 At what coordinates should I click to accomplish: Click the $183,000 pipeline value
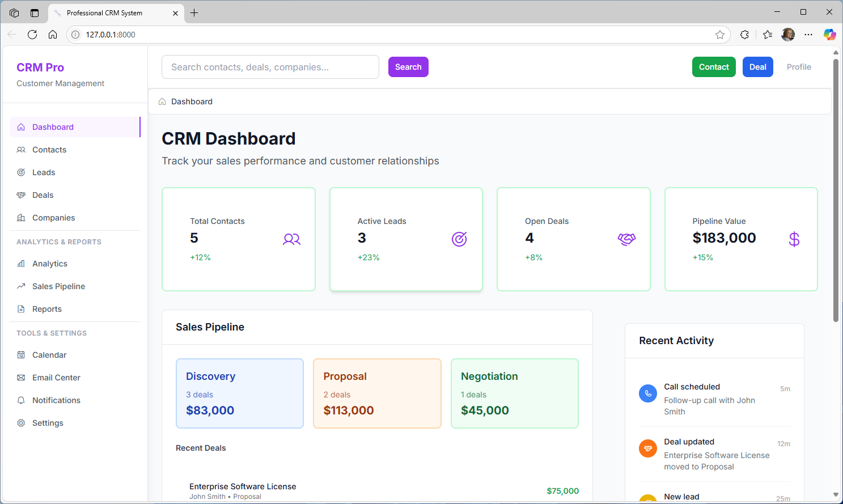click(724, 238)
